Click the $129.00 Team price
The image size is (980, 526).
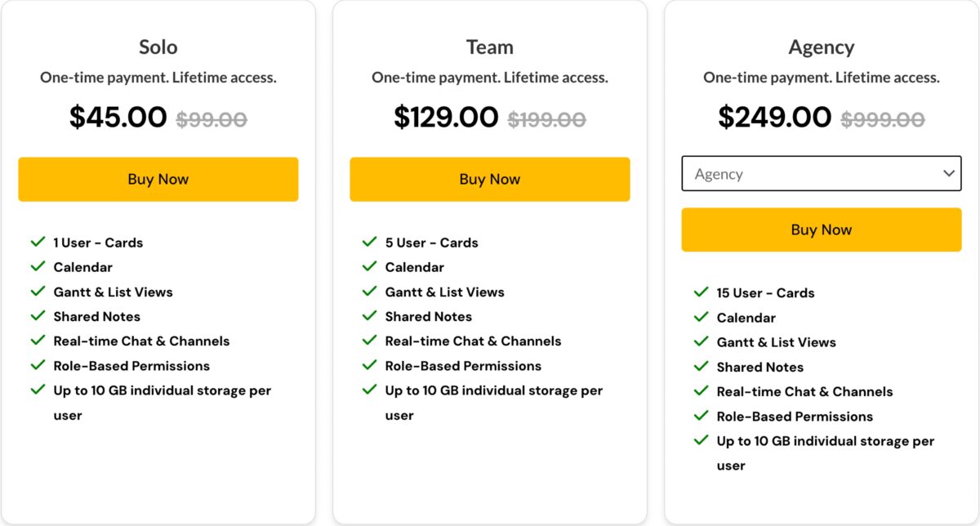tap(446, 117)
